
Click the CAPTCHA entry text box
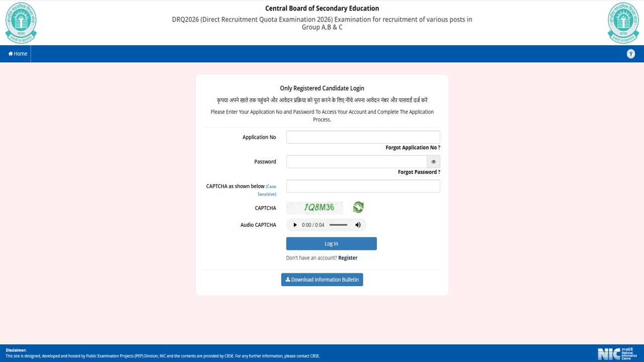point(363,186)
